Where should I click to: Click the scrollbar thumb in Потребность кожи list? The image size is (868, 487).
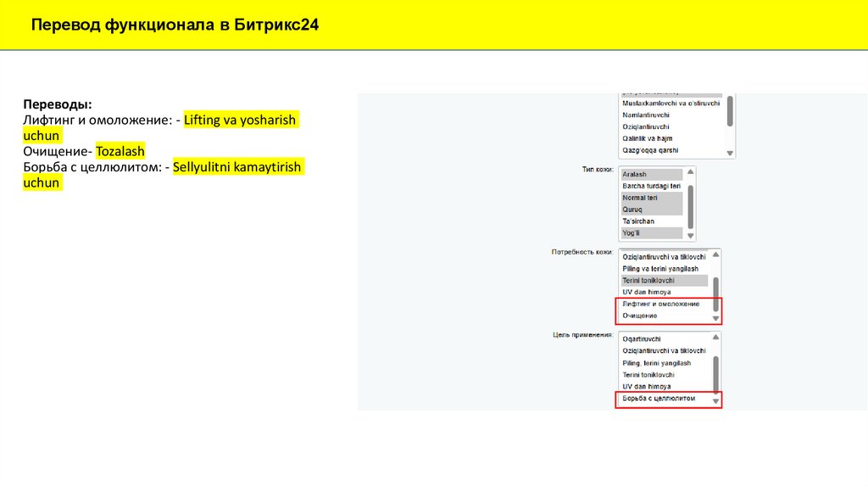[715, 294]
